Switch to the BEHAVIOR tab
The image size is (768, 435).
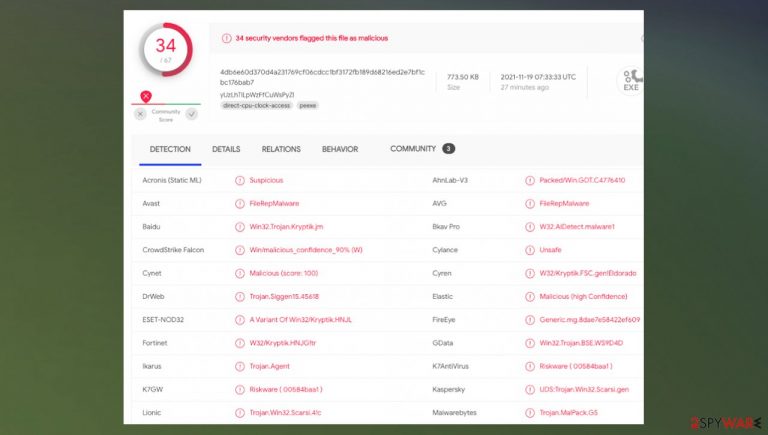click(340, 149)
